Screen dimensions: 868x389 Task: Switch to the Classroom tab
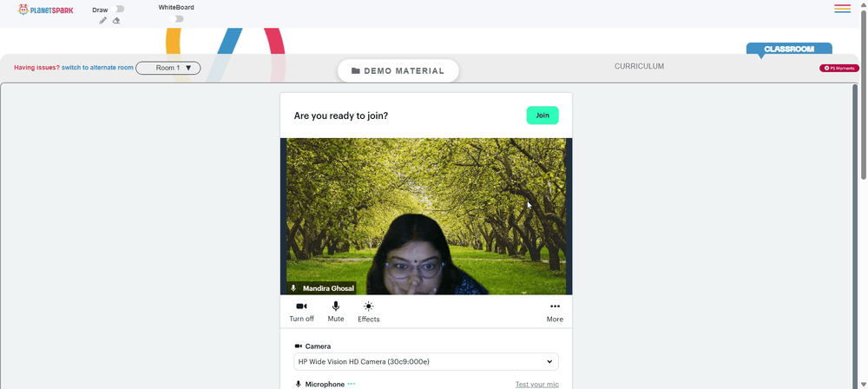(789, 49)
